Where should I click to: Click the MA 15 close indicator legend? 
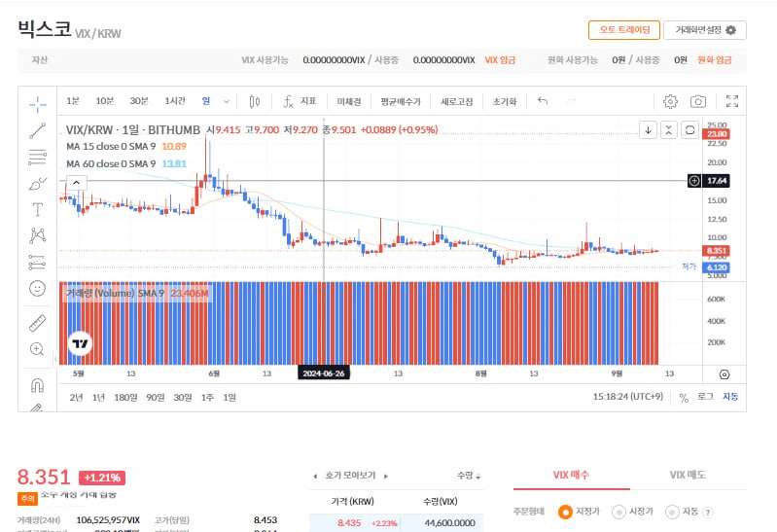(x=126, y=146)
